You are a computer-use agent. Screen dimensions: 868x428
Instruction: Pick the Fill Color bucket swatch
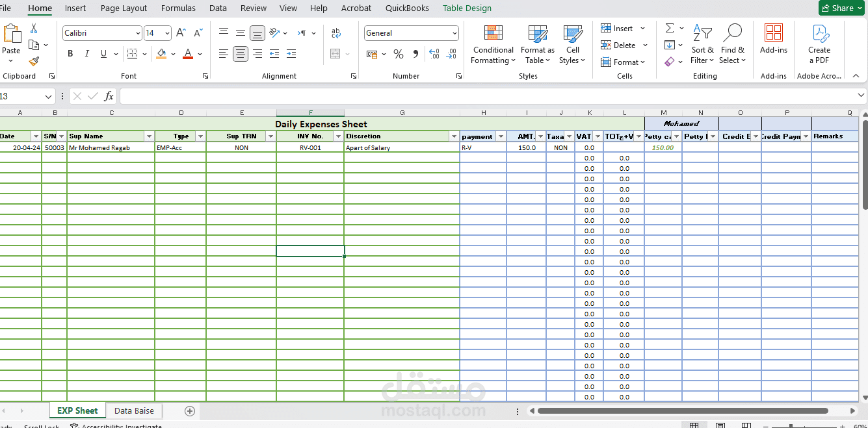tap(162, 54)
